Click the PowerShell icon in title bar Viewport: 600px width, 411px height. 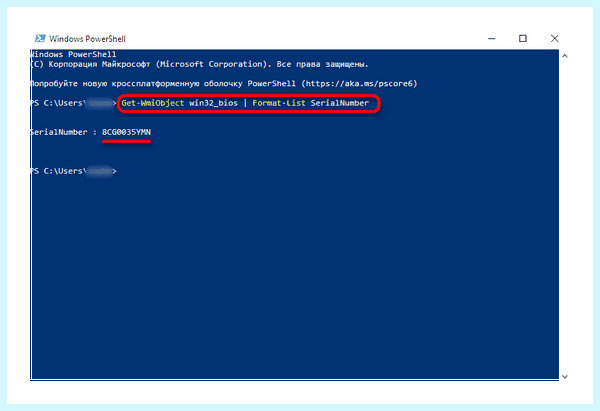40,38
